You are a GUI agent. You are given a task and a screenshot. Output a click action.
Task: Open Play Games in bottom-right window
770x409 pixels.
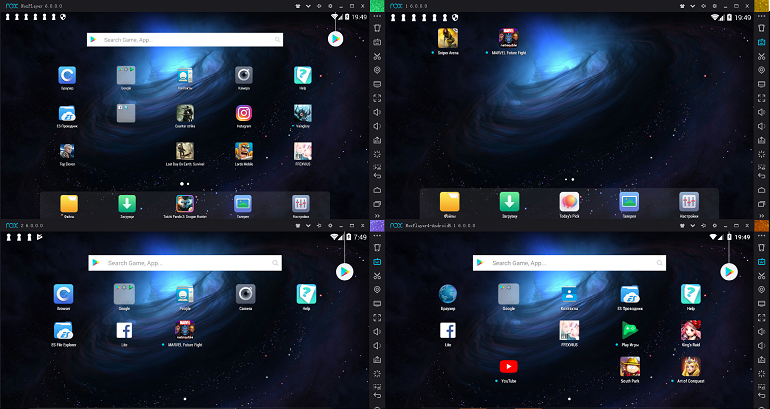(x=630, y=330)
